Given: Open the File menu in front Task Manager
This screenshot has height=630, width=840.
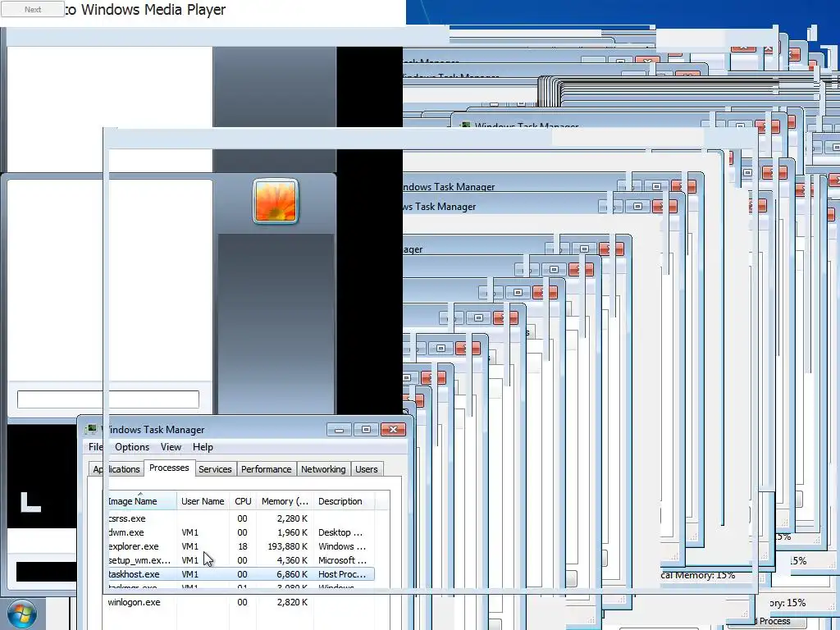Looking at the screenshot, I should [x=96, y=447].
